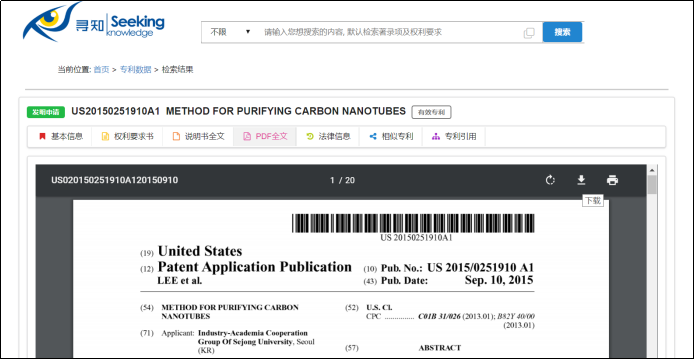Click the patent title US20150251910A1 heading
Viewport: 695px width, 360px height.
click(238, 111)
